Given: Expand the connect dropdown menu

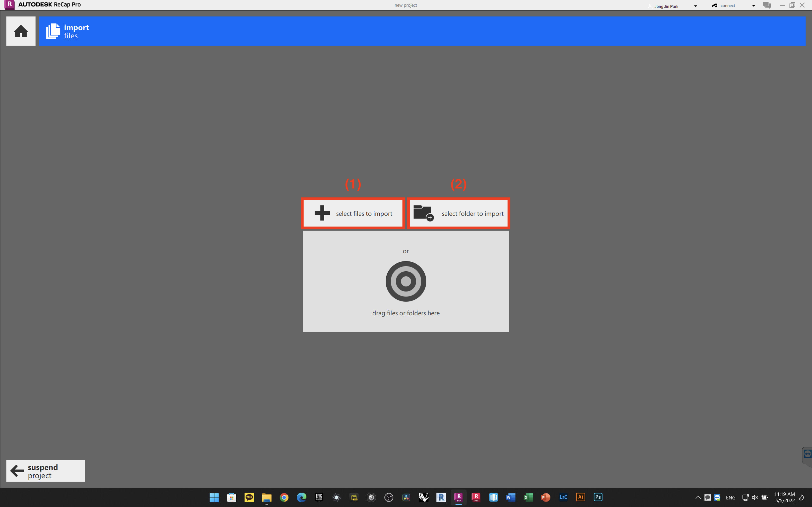Looking at the screenshot, I should (x=754, y=6).
